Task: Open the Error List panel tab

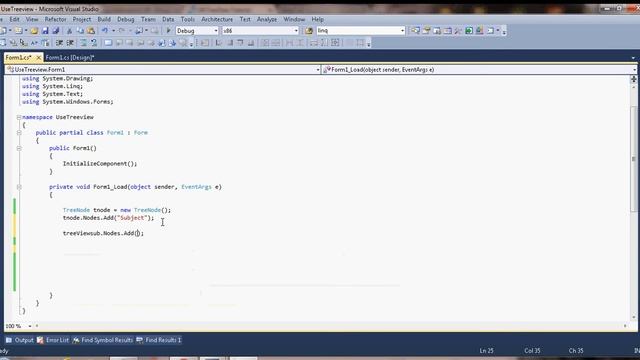Action: 53,340
